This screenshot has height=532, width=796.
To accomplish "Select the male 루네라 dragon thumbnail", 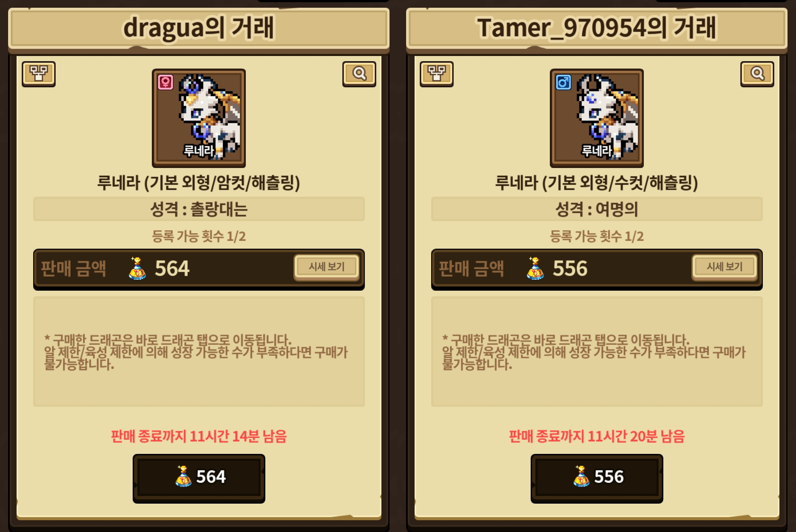I will pyautogui.click(x=597, y=118).
